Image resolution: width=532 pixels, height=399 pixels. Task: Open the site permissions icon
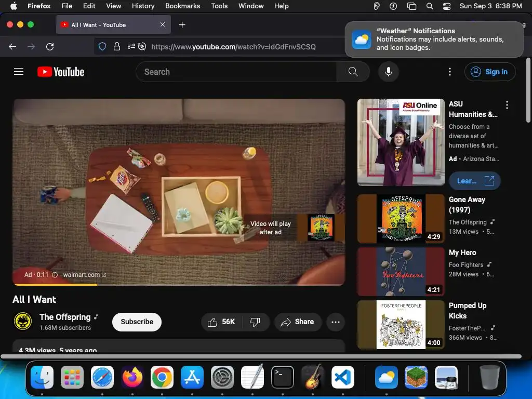click(131, 46)
